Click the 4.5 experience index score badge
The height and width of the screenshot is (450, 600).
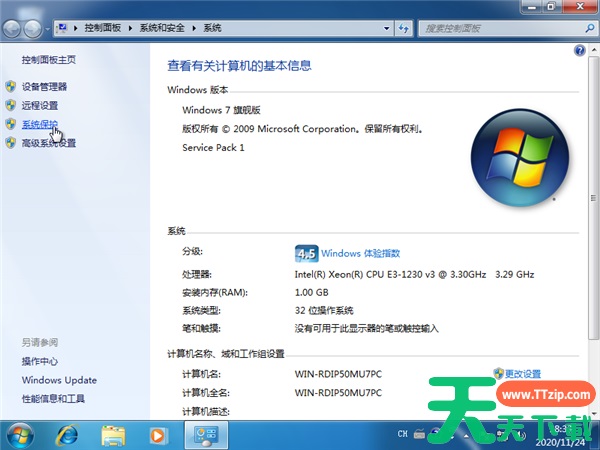306,253
